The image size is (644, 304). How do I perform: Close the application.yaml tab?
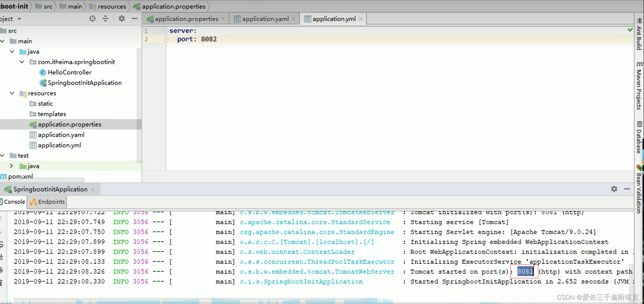(294, 19)
